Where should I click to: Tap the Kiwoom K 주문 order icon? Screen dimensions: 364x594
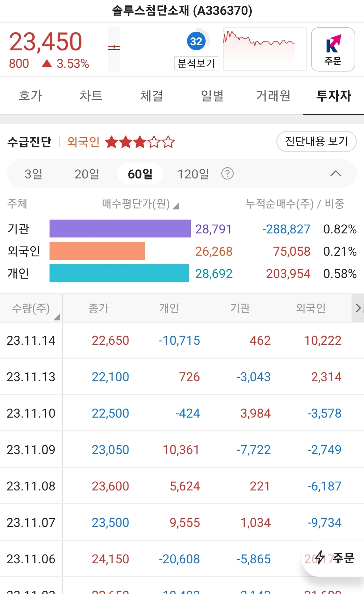(x=333, y=50)
